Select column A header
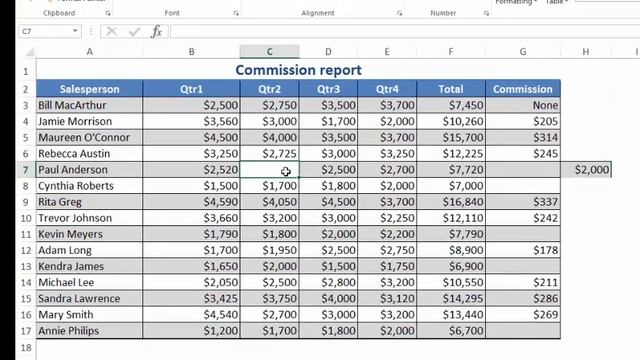Viewport: 640px width, 360px height. coord(89,52)
